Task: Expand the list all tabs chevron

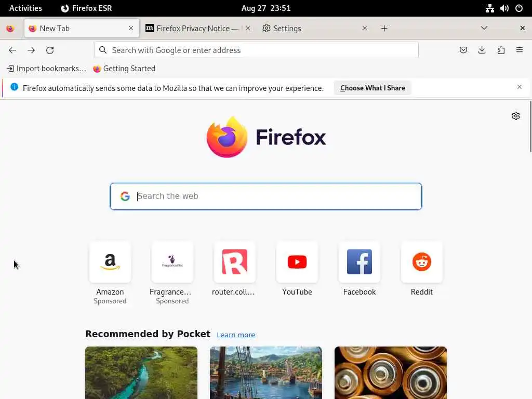Action: [x=484, y=28]
